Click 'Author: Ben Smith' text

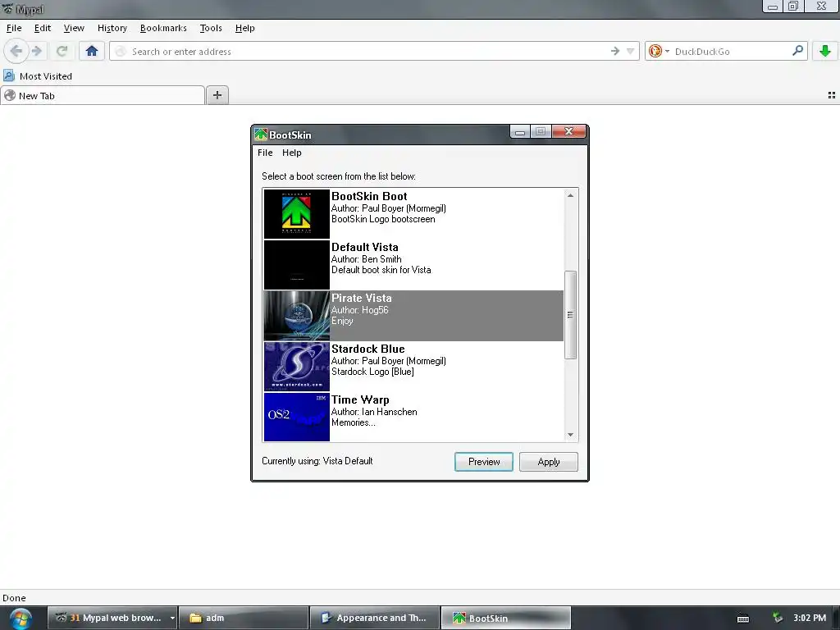pos(367,258)
